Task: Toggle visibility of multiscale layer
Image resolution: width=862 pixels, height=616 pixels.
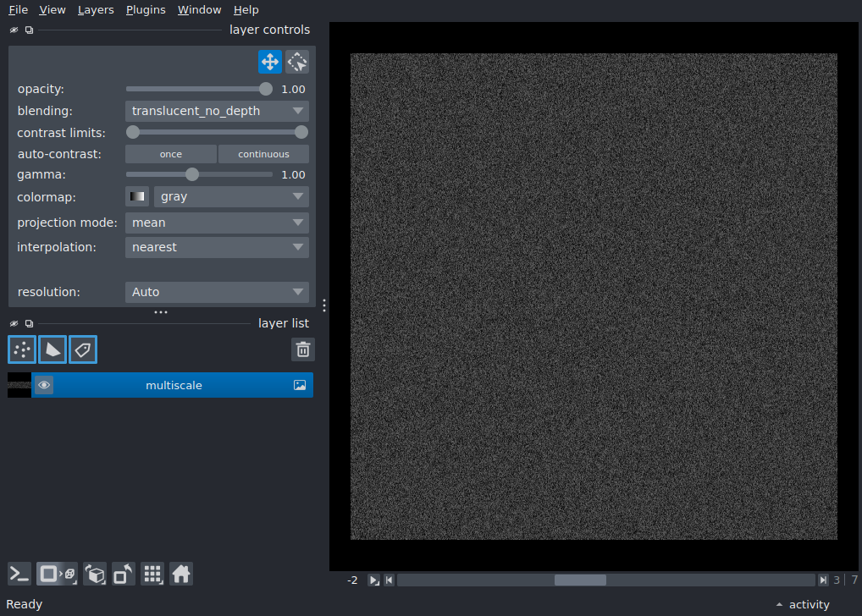Action: [x=44, y=385]
